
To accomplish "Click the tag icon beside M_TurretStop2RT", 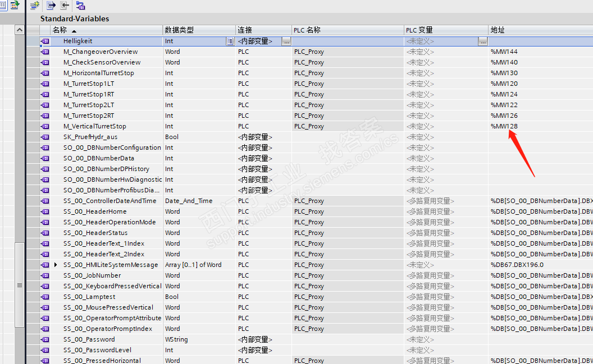I will coord(45,116).
